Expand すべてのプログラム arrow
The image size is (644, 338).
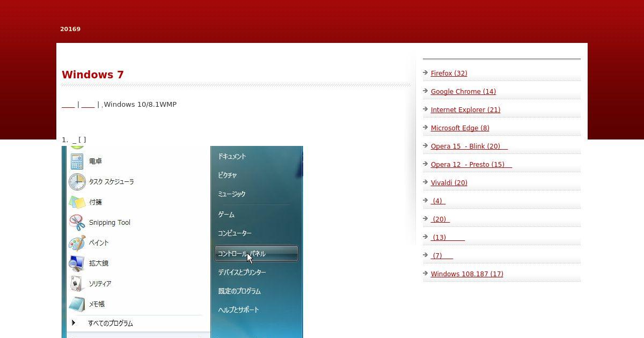point(74,323)
